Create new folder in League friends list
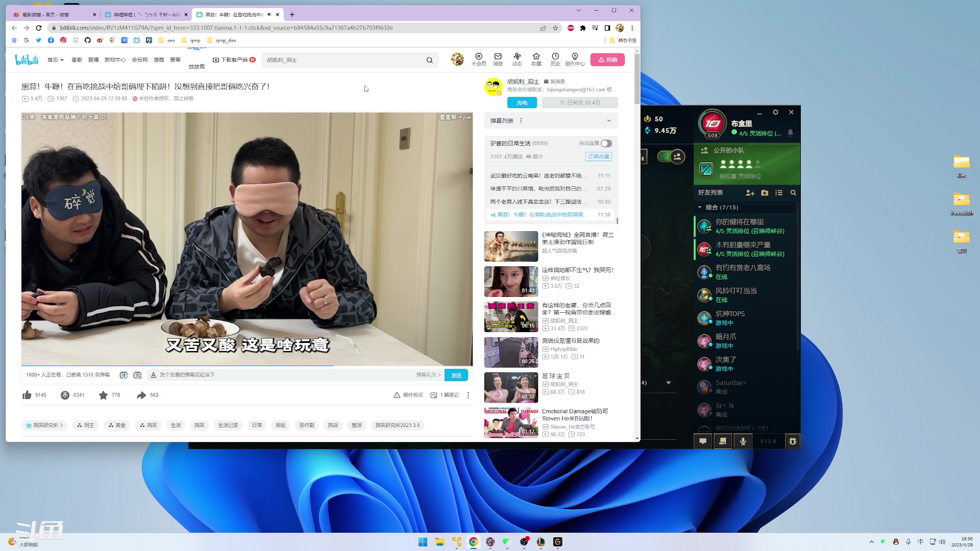The height and width of the screenshot is (551, 980). 765,193
